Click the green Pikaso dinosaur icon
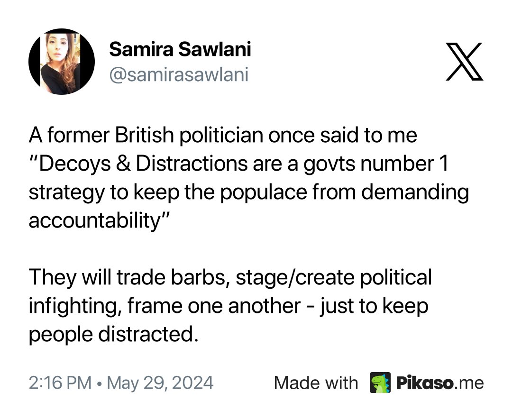The image size is (512, 420). click(380, 383)
